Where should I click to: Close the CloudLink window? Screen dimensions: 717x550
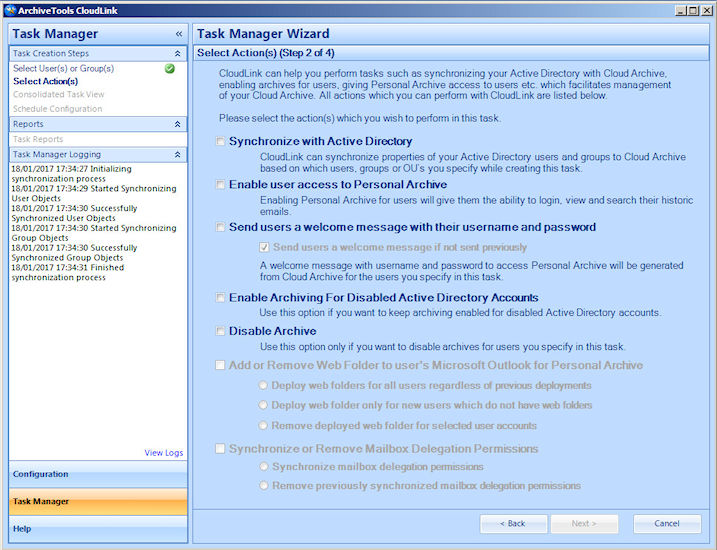(706, 11)
